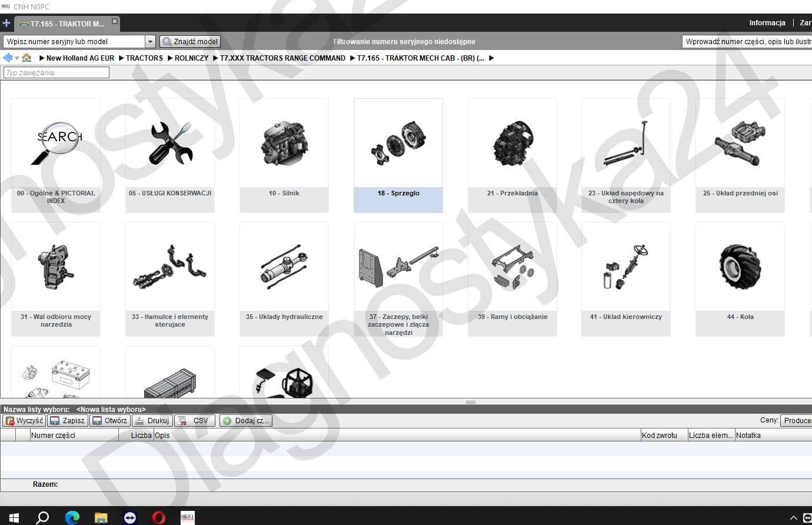Show hidden system tray icons

click(793, 518)
